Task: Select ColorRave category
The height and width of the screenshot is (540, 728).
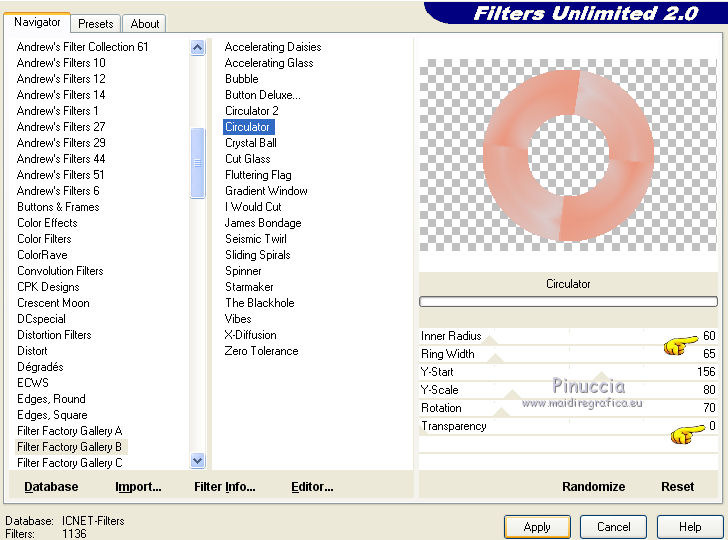Action: click(42, 255)
